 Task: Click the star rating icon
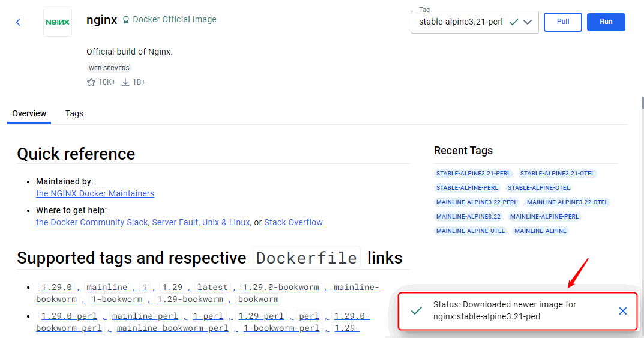pyautogui.click(x=91, y=82)
